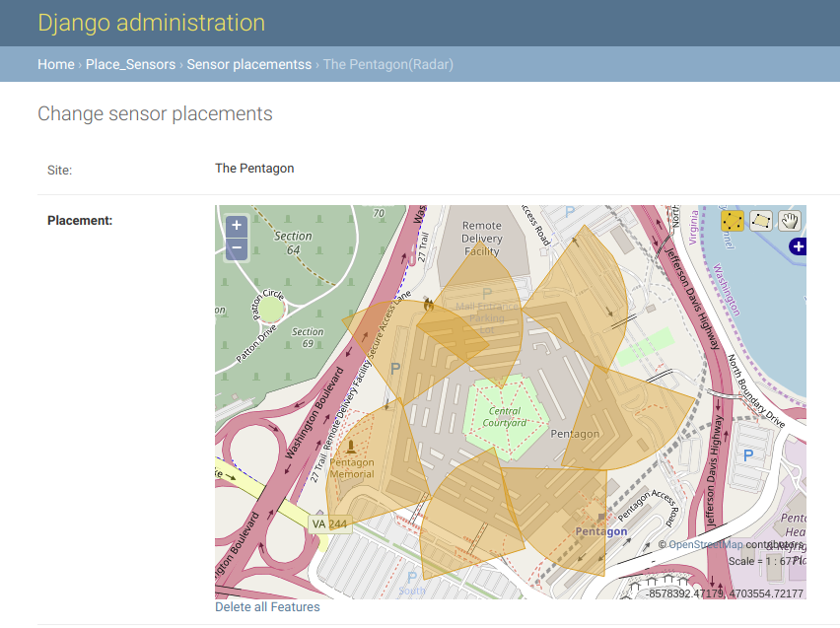Open the blue layer switcher plus button

[798, 246]
